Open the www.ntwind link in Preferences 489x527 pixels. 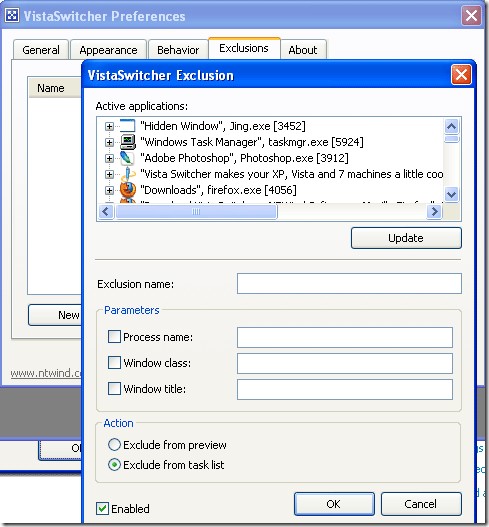click(x=45, y=373)
